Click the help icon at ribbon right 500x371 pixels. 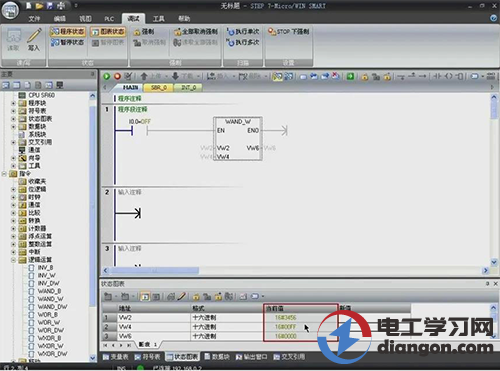[x=494, y=18]
